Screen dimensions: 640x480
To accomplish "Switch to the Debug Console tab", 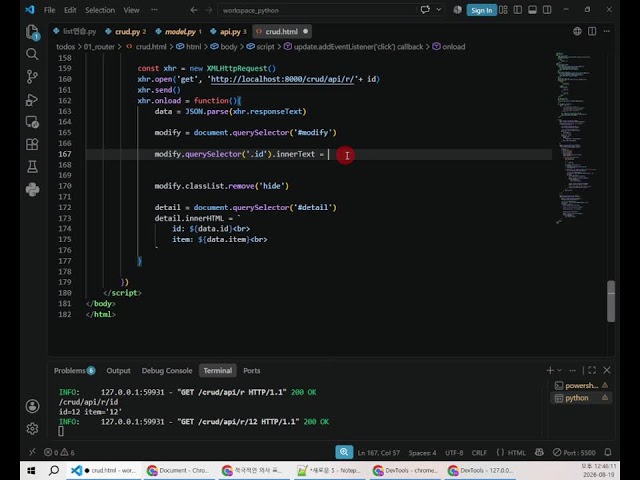I will tap(167, 371).
